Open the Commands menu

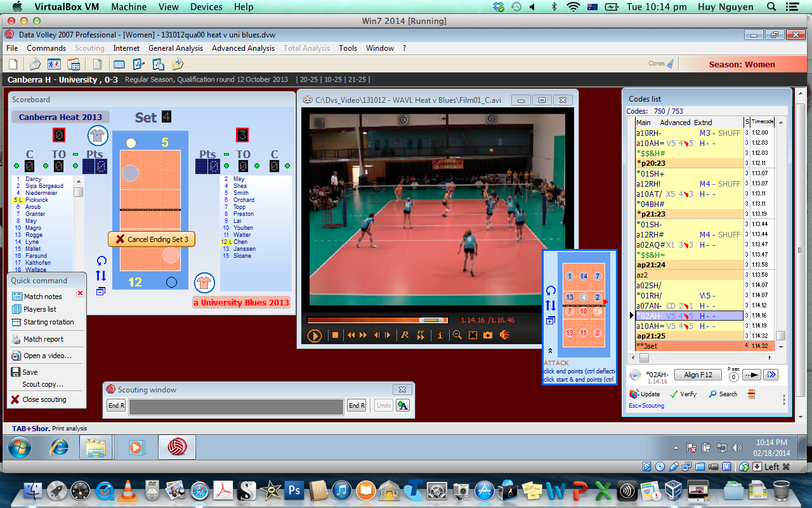[46, 48]
